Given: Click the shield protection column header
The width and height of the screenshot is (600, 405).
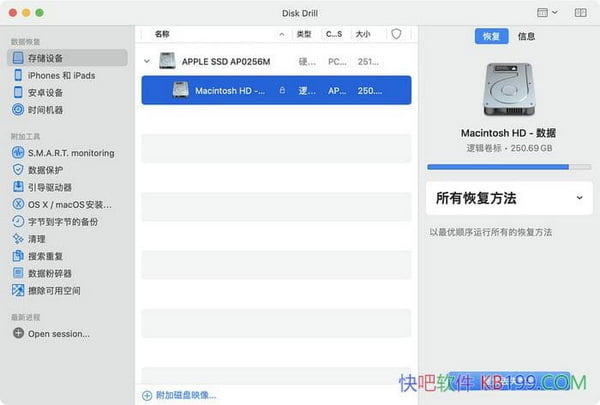Looking at the screenshot, I should coord(396,34).
